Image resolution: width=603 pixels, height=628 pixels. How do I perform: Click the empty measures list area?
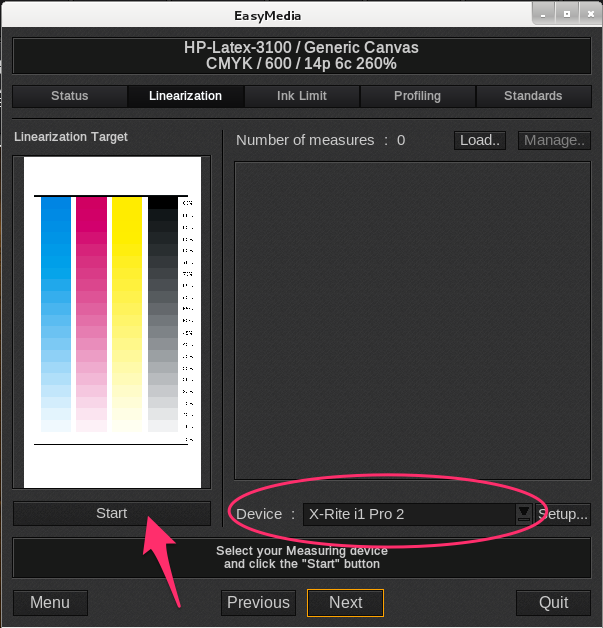click(x=412, y=320)
